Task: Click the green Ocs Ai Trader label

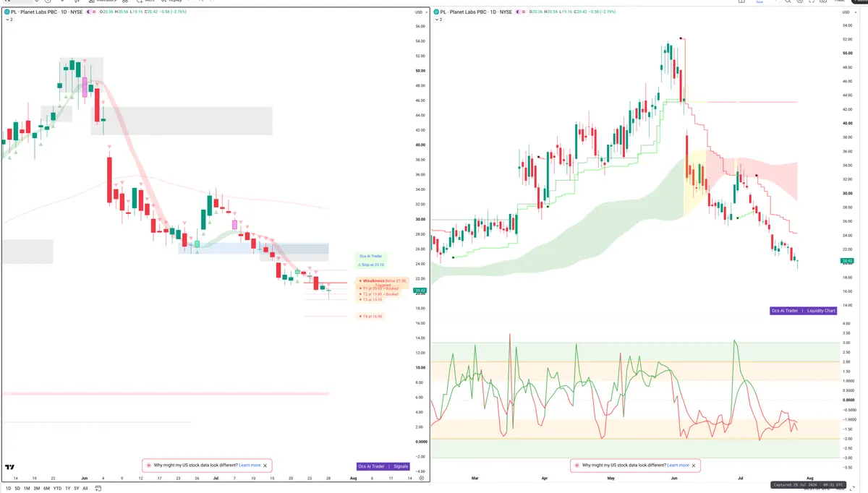Action: coord(372,256)
